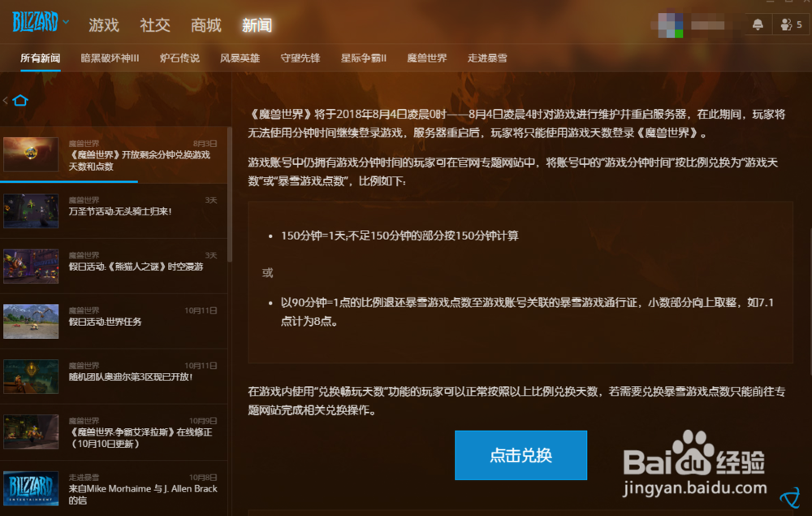Open news 《魔兽世界:争霸艾泽拉斯》在线修正
The width and height of the screenshot is (812, 516).
[x=114, y=432]
